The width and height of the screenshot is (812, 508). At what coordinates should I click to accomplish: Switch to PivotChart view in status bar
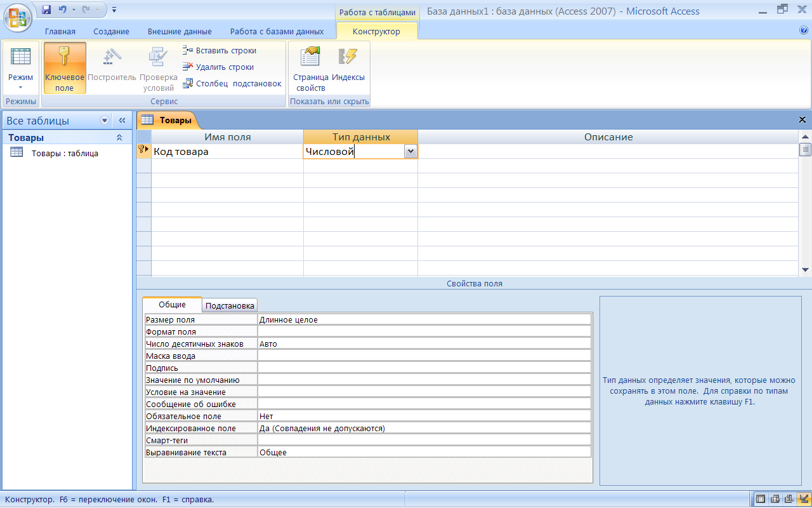click(789, 499)
